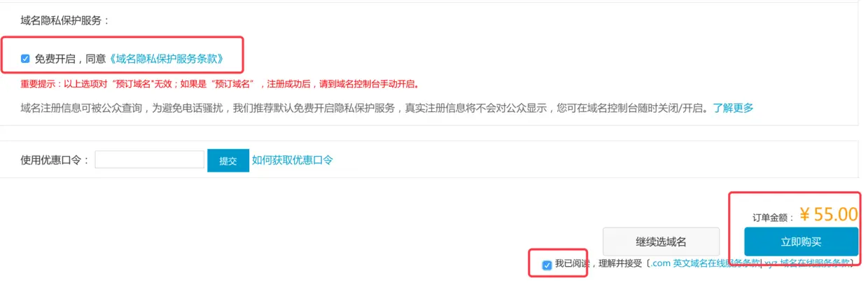Open the 《域名隐私保护服务条款》 link
The height and width of the screenshot is (285, 868).
167,59
